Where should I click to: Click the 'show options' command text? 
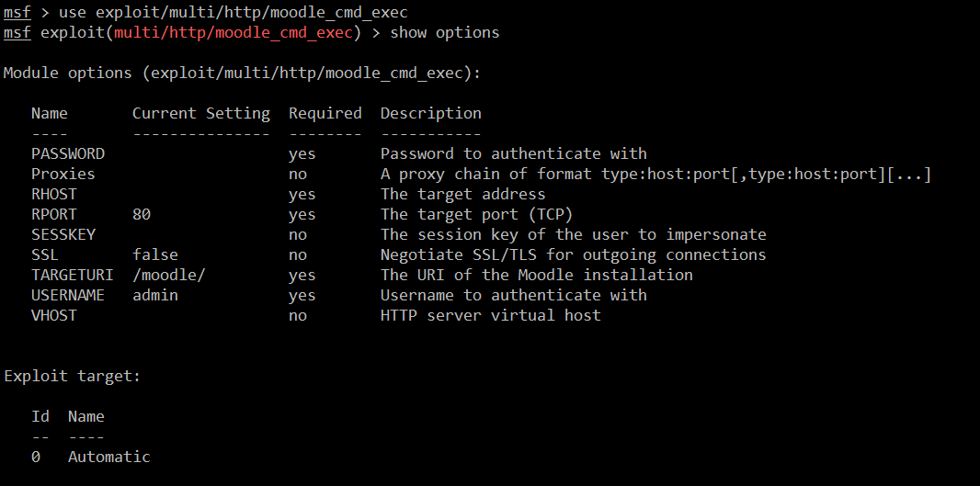[x=445, y=33]
